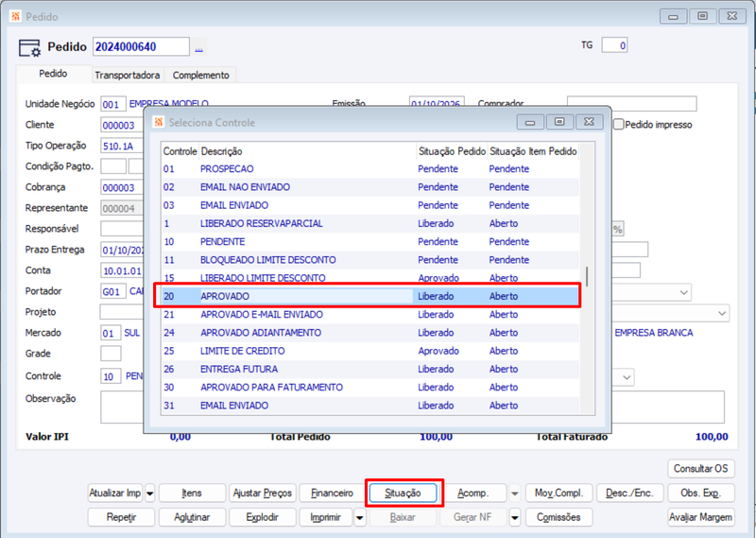The height and width of the screenshot is (538, 756).
Task: Select control row 03 EMAIL ENVIADO
Action: point(370,205)
